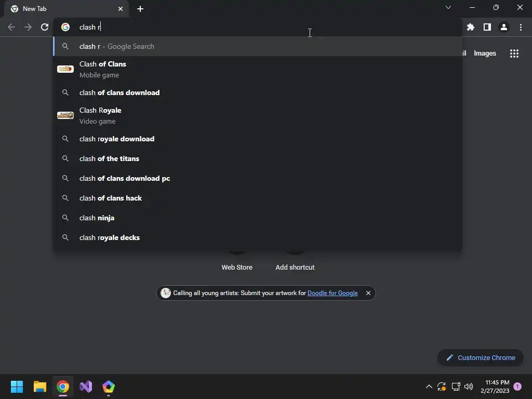Select the 'clash r - Google Search' suggestion
This screenshot has width=532, height=399.
coord(258,46)
